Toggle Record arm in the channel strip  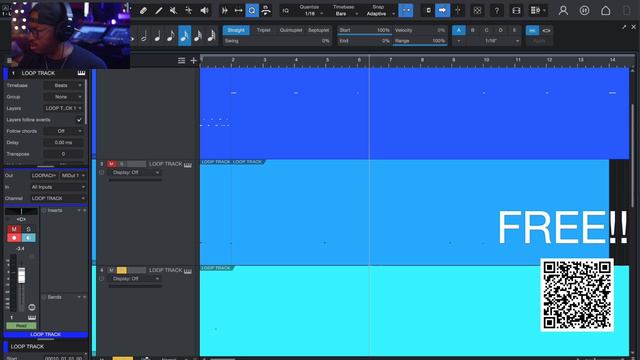click(14, 238)
